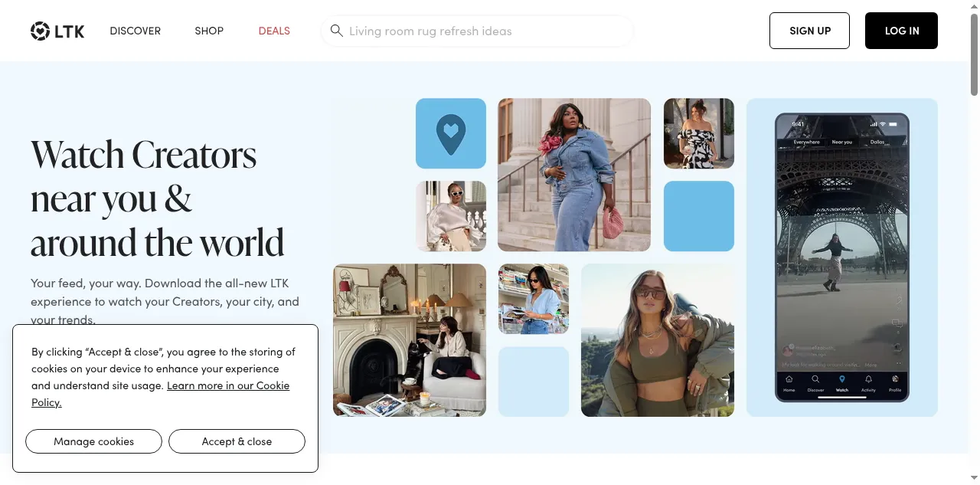Image resolution: width=980 pixels, height=485 pixels.
Task: Open the Shop menu
Action: click(x=209, y=31)
